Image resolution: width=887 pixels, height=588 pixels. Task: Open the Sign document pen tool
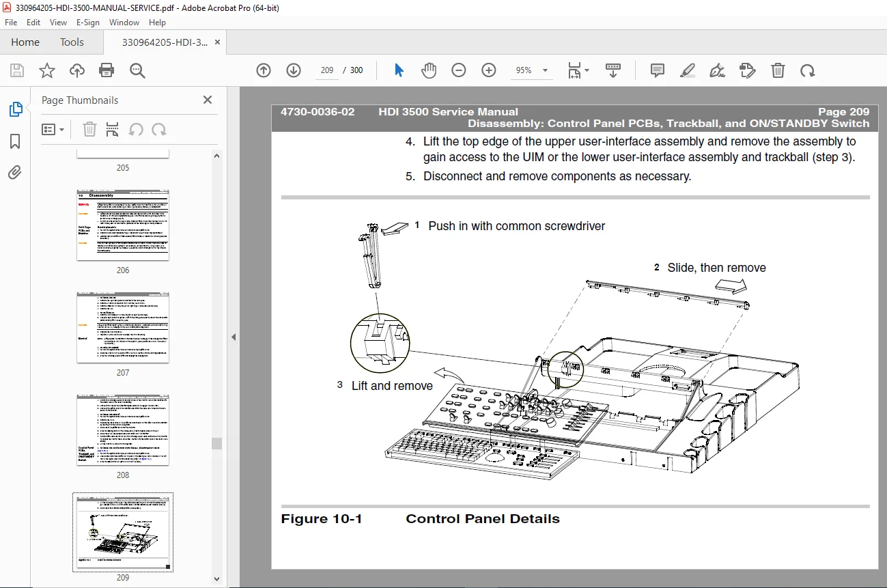pos(718,70)
